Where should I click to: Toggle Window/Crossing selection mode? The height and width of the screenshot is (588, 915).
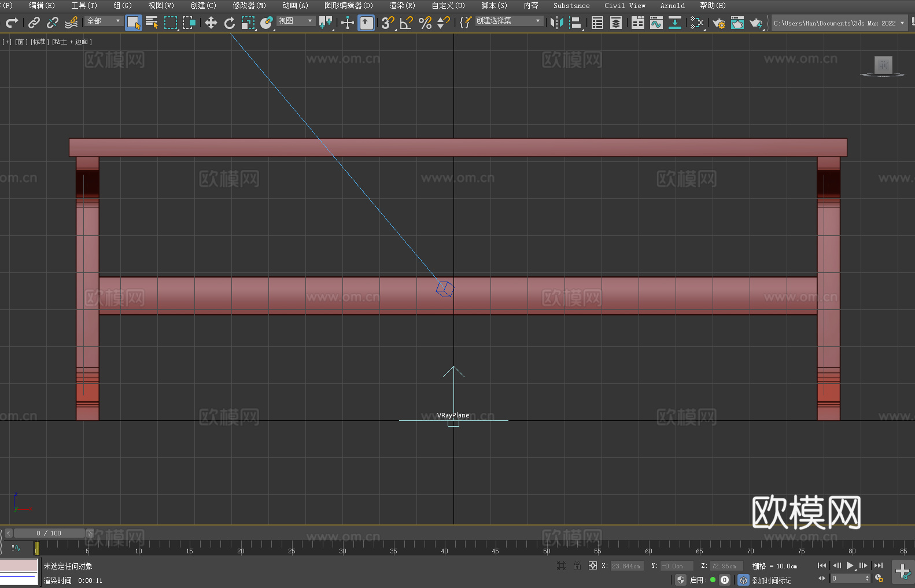click(x=189, y=23)
